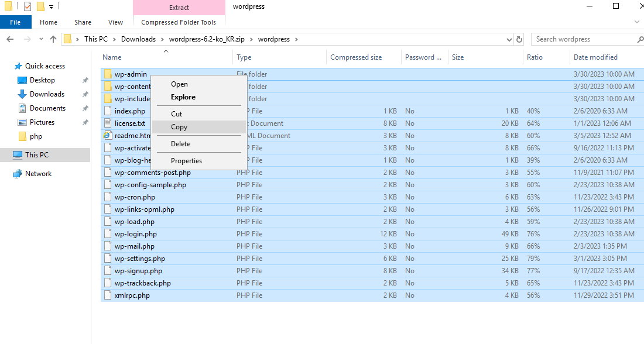
Task: Sort by the Size column header
Action: pyautogui.click(x=485, y=57)
